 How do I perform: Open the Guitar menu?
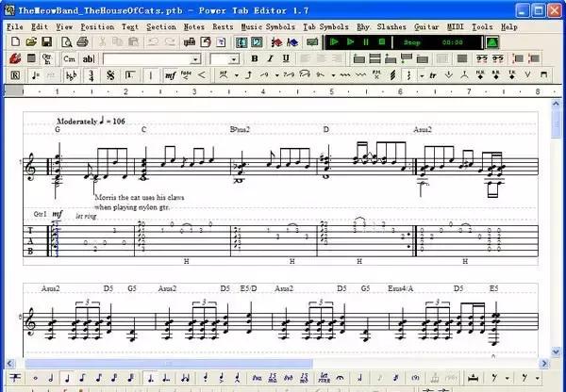pyautogui.click(x=426, y=27)
